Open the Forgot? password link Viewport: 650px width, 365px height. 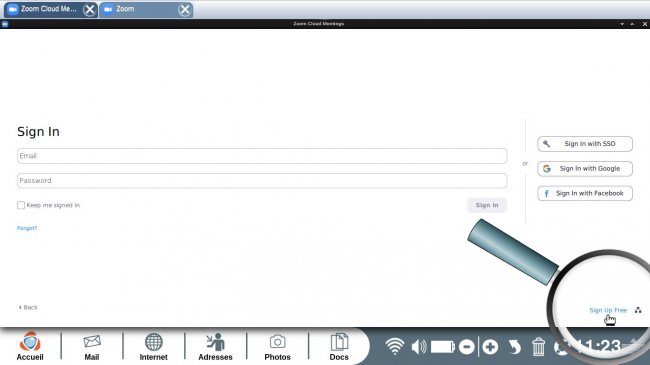coord(27,228)
